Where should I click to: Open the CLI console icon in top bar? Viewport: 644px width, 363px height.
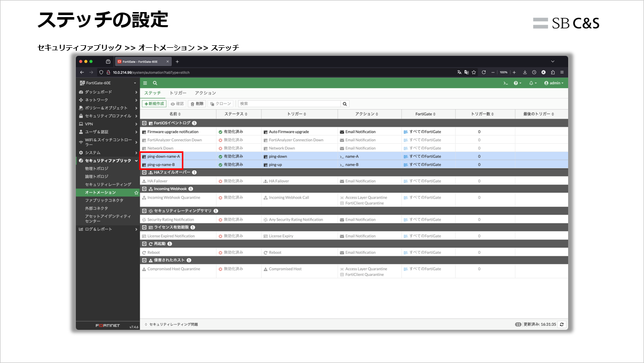506,83
